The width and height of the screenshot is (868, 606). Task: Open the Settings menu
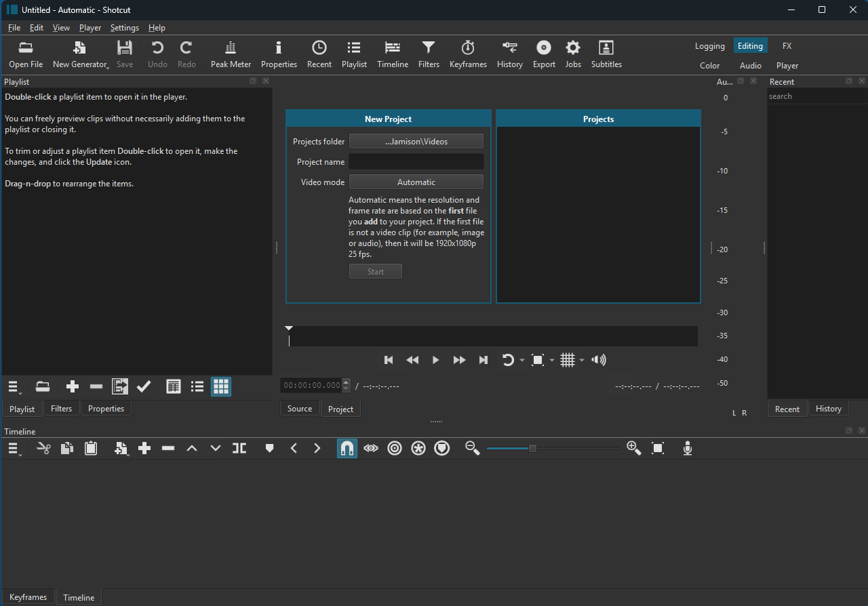pos(124,28)
